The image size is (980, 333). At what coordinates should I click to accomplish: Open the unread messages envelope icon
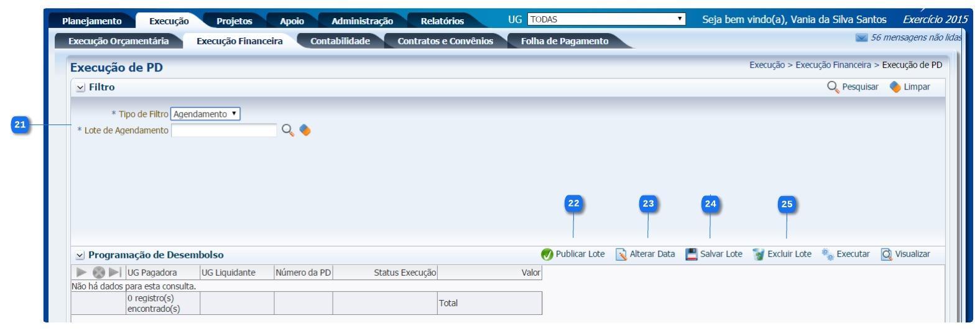pyautogui.click(x=861, y=39)
